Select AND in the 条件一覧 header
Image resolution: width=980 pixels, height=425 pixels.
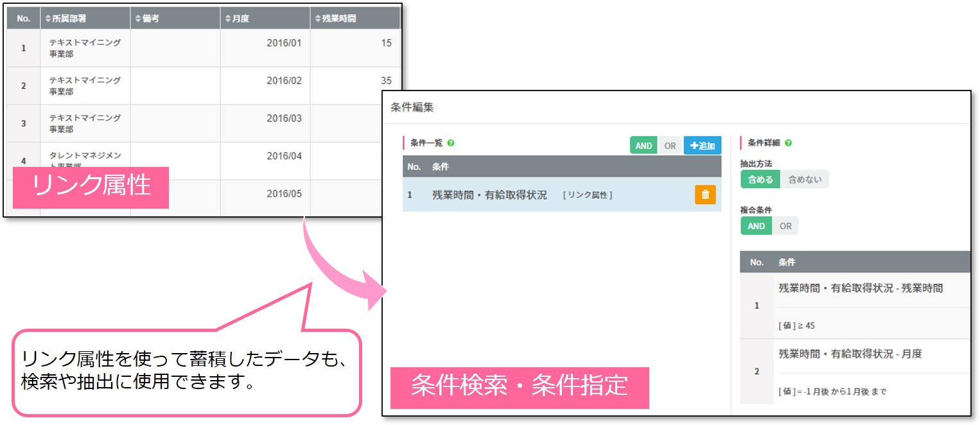643,146
